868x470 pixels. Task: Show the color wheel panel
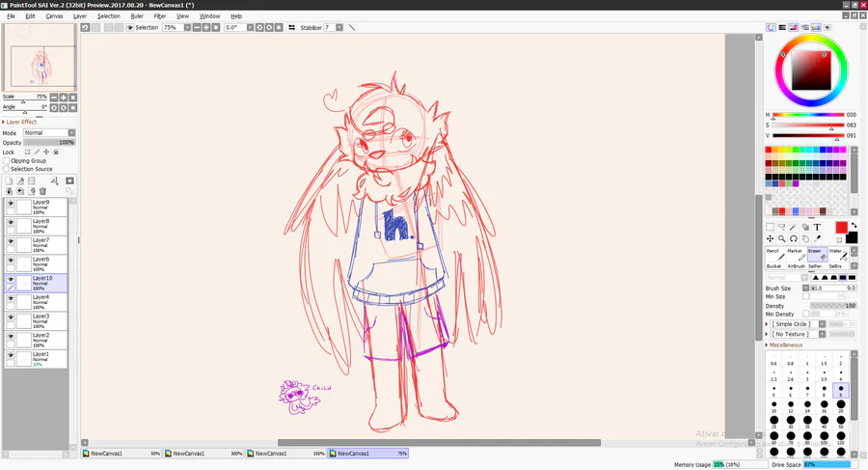point(772,27)
